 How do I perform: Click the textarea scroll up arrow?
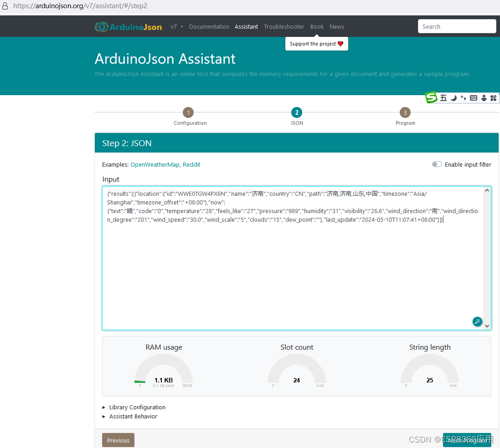coord(487,191)
